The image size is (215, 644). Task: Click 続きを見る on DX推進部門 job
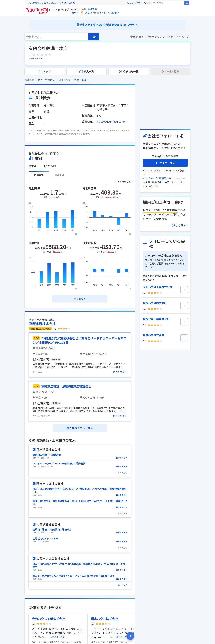(x=120, y=372)
